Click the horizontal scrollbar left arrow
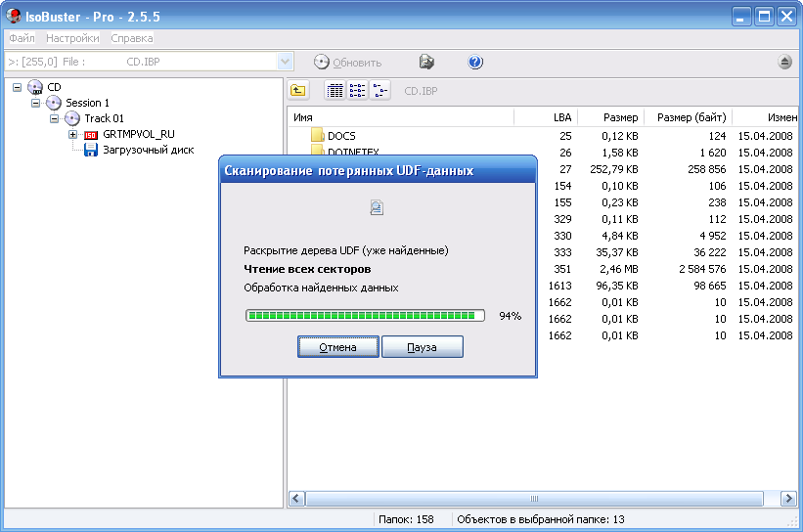 pos(296,498)
